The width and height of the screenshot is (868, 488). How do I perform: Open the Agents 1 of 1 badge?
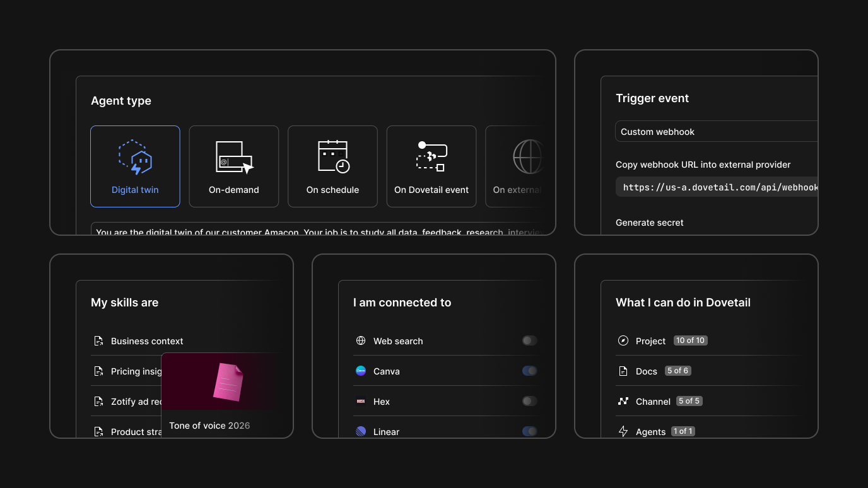pyautogui.click(x=683, y=431)
